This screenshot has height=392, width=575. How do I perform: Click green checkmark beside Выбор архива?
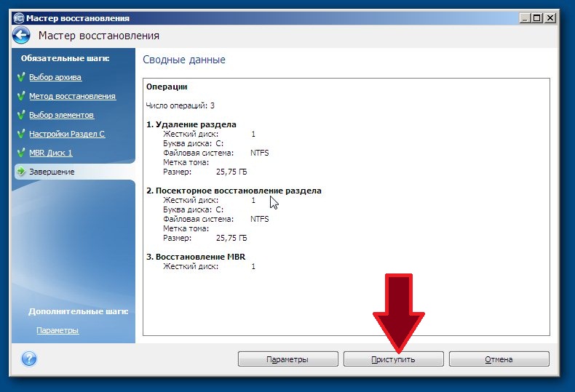point(21,77)
